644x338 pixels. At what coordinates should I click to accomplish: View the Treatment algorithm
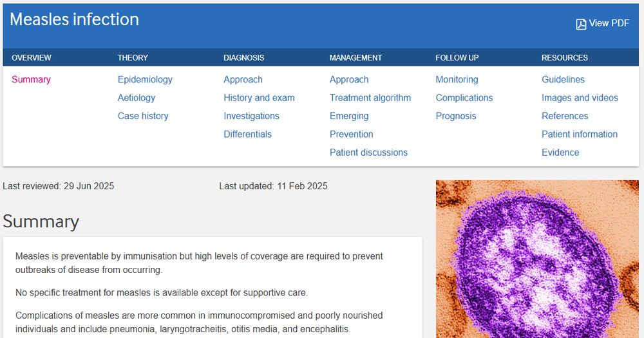(370, 98)
